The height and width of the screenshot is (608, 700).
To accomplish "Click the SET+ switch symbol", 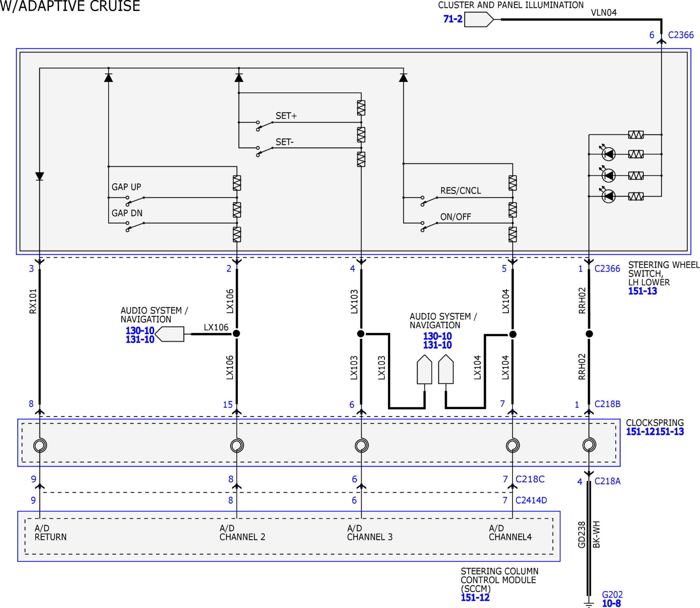I will click(x=266, y=125).
